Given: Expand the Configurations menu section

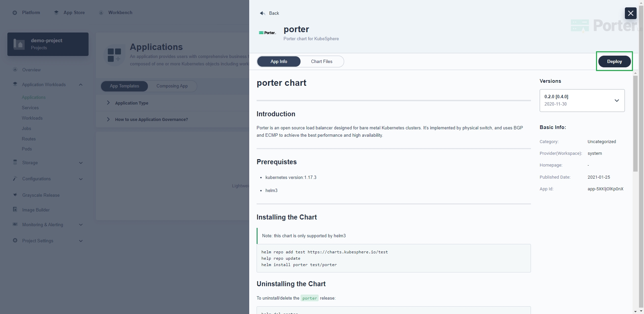Looking at the screenshot, I should click(x=81, y=179).
